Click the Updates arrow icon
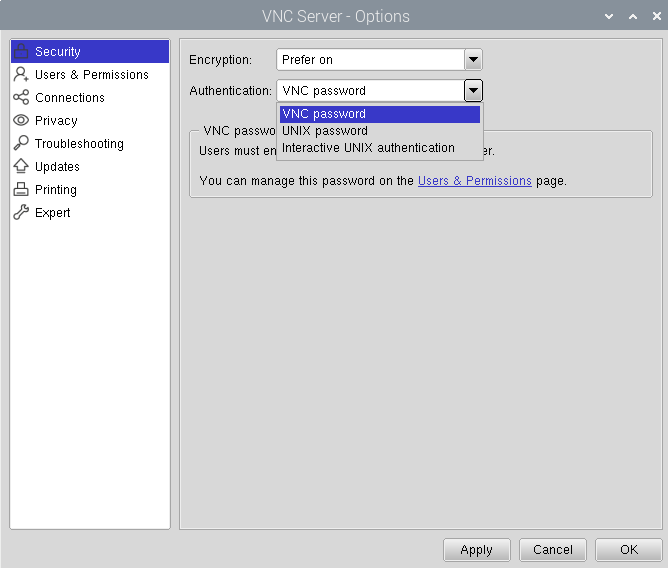The width and height of the screenshot is (668, 568). click(x=21, y=166)
